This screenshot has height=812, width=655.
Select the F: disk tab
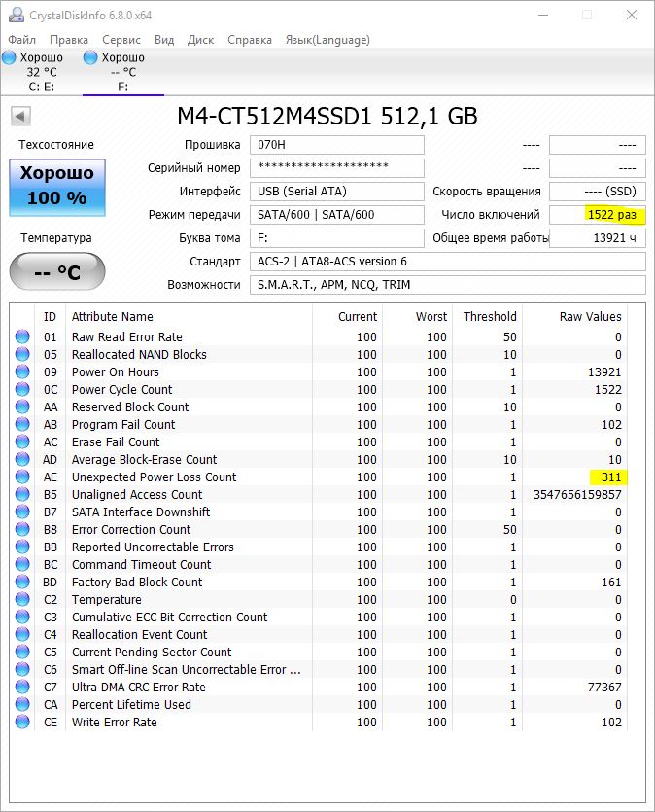point(122,72)
